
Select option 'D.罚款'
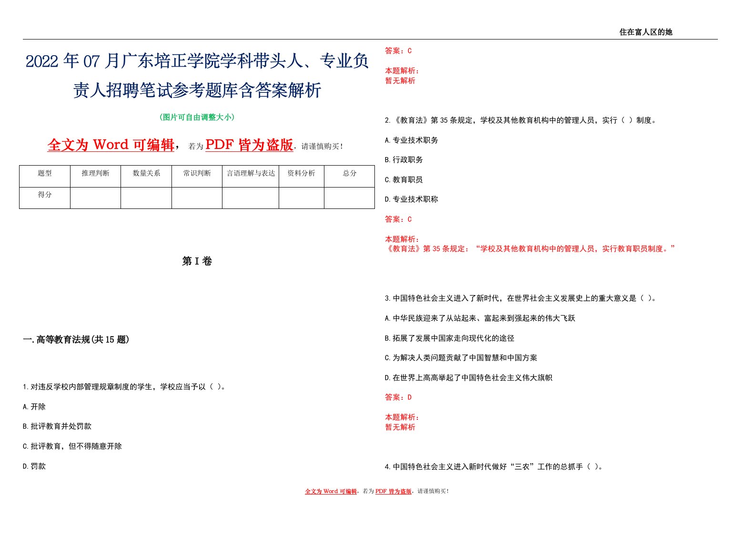pyautogui.click(x=34, y=466)
